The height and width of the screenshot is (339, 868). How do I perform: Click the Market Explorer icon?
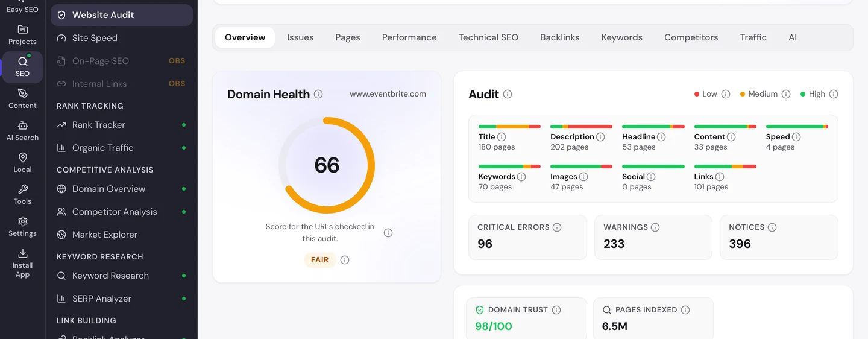pyautogui.click(x=61, y=235)
